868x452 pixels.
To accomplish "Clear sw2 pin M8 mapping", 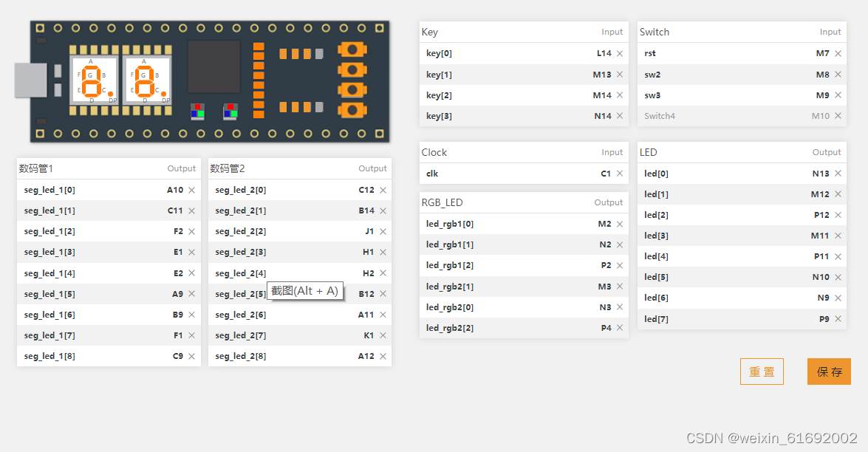I will click(x=838, y=74).
